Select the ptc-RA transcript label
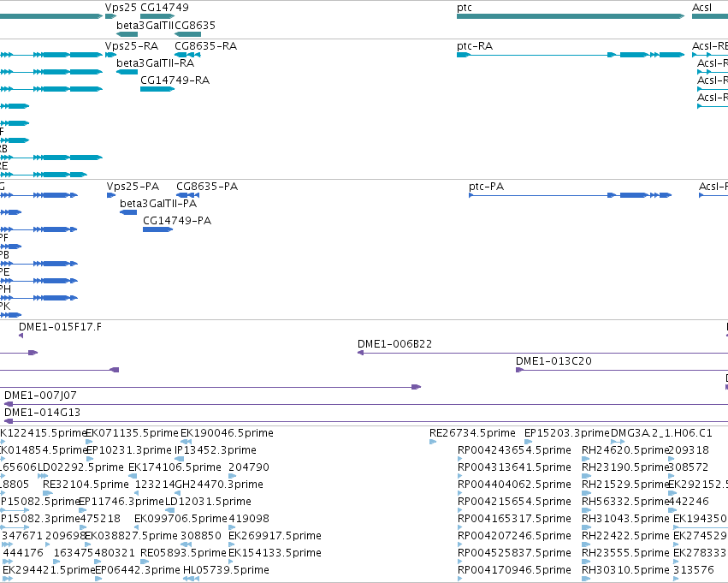 click(475, 46)
